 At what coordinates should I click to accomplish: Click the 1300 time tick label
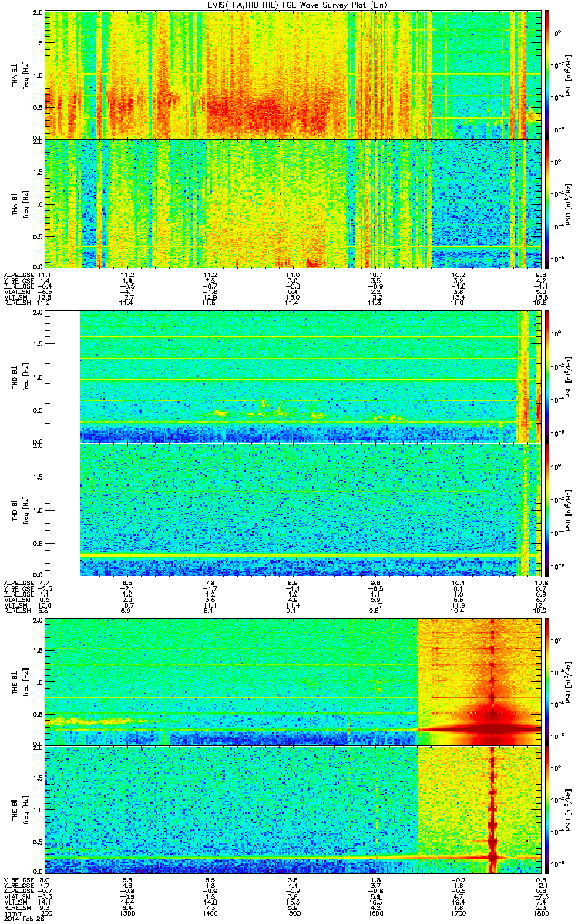click(x=128, y=914)
